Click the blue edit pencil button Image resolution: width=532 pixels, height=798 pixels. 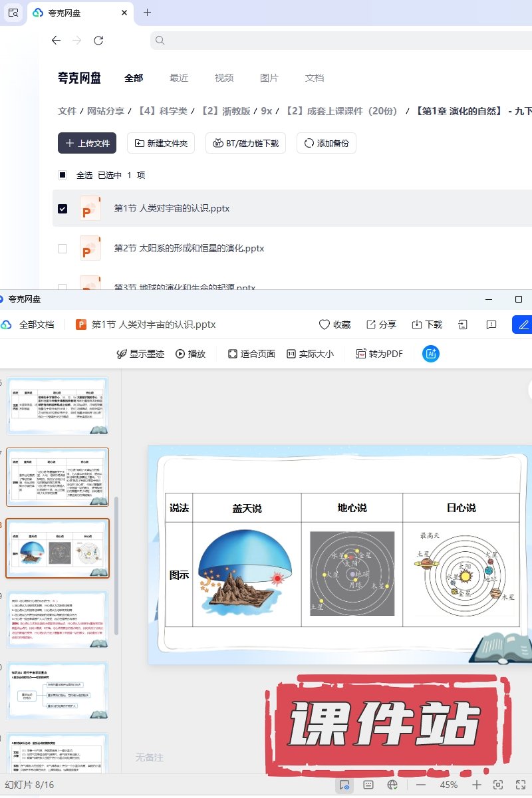523,325
